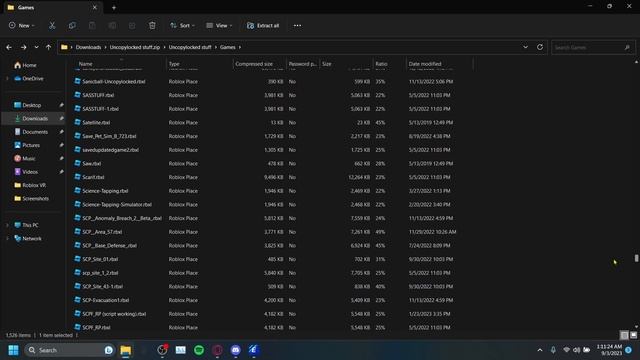This screenshot has width=640, height=360.
Task: Select Sanicball-Uncopylocked.rbxl file
Action: point(113,81)
